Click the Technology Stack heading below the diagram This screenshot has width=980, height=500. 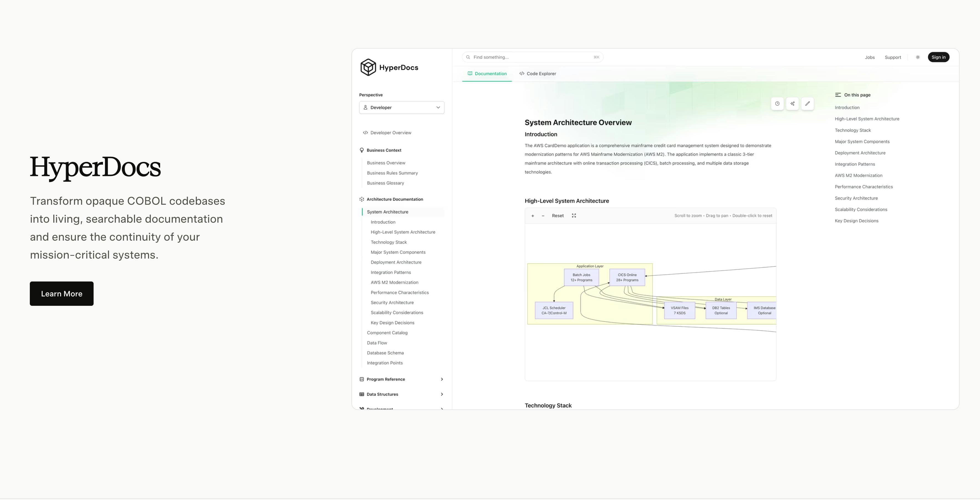coord(548,406)
